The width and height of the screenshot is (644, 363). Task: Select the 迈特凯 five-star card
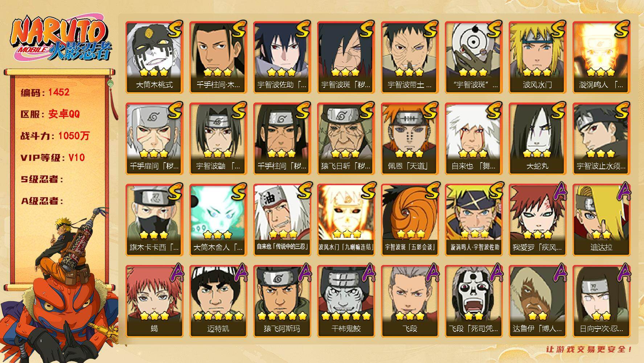[x=218, y=301]
